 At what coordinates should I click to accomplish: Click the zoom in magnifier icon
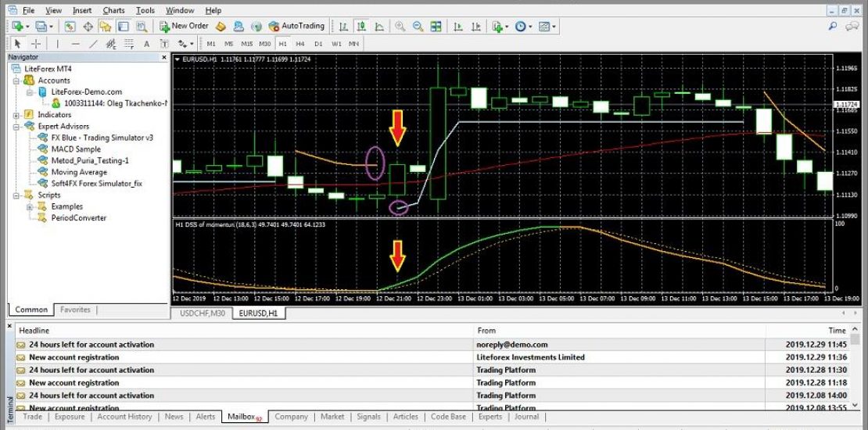pos(400,26)
